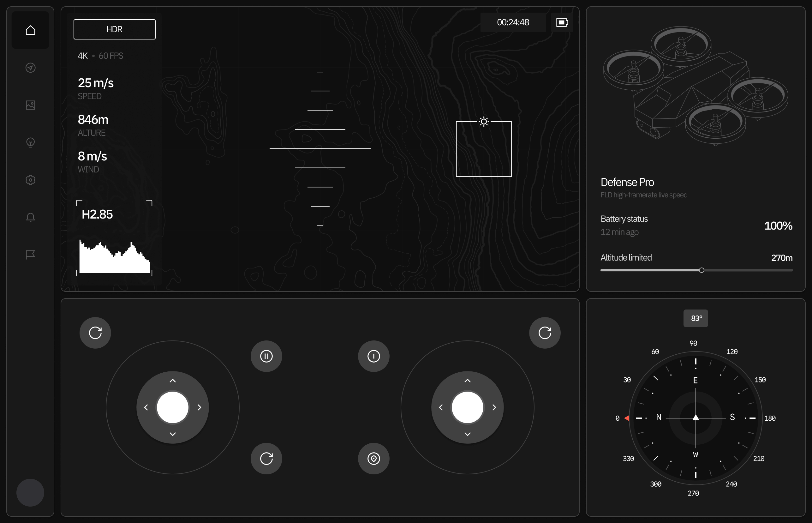Click the top-right rotate button in the control panel

(x=545, y=333)
